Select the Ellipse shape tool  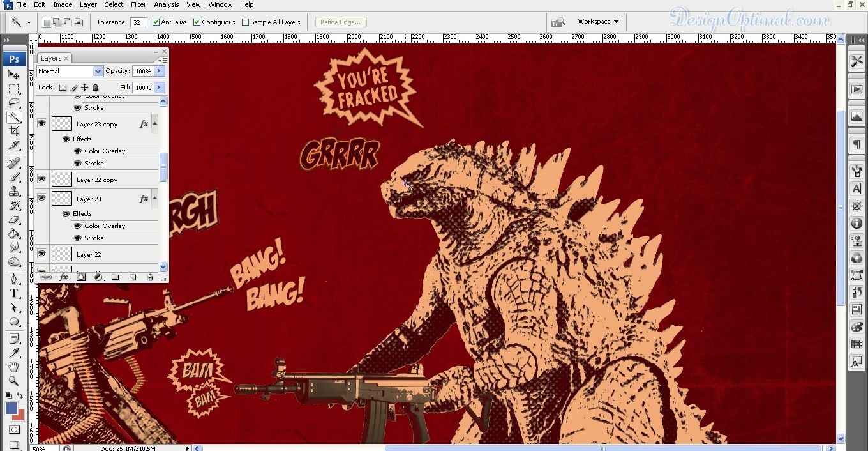point(14,321)
